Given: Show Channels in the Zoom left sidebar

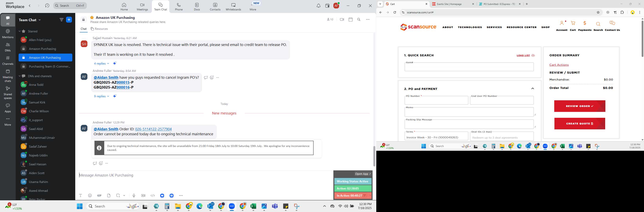Looking at the screenshot, I should tap(8, 60).
